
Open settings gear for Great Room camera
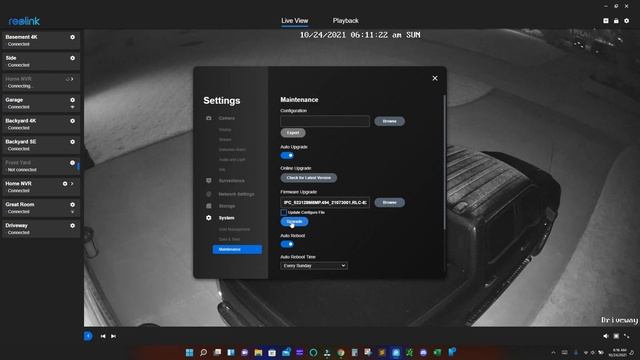(x=72, y=204)
